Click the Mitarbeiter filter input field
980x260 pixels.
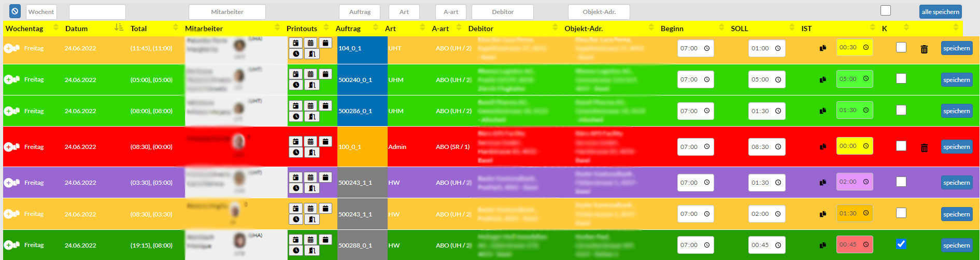point(227,12)
